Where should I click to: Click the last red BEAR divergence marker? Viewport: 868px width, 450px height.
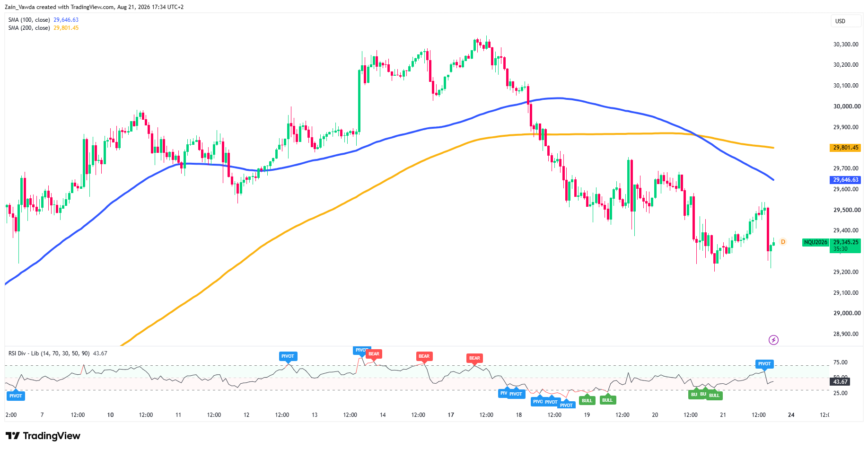pos(474,358)
